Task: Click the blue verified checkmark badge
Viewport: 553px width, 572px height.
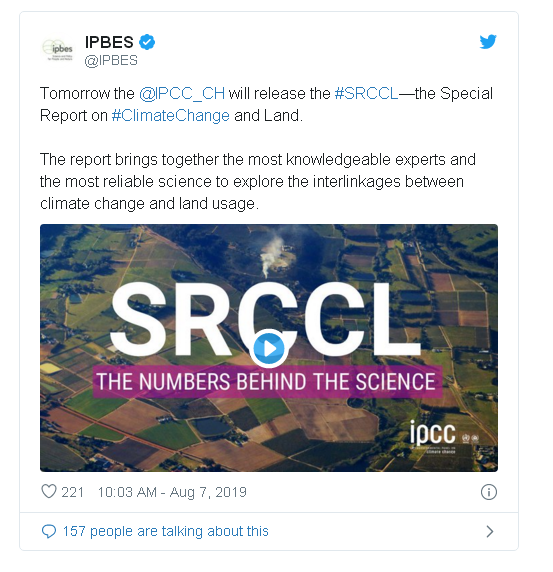Action: [x=147, y=42]
